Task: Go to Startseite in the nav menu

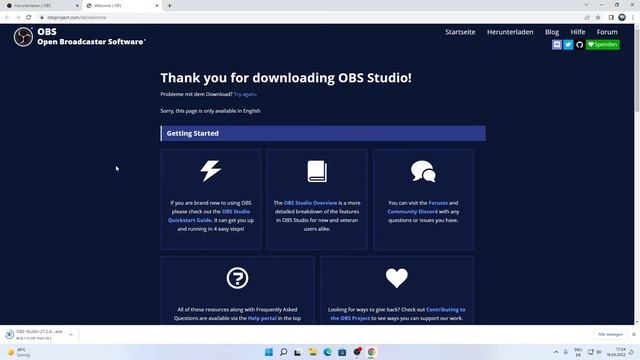Action: pos(460,32)
